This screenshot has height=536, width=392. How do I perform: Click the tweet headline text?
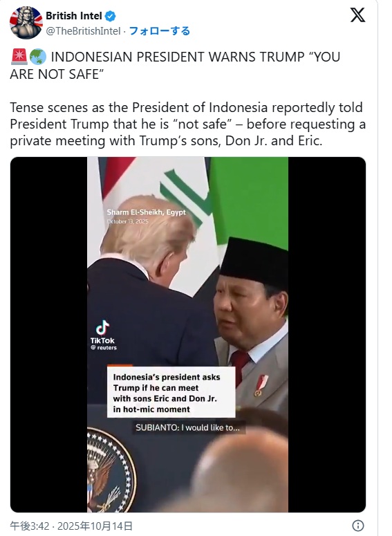pyautogui.click(x=175, y=65)
